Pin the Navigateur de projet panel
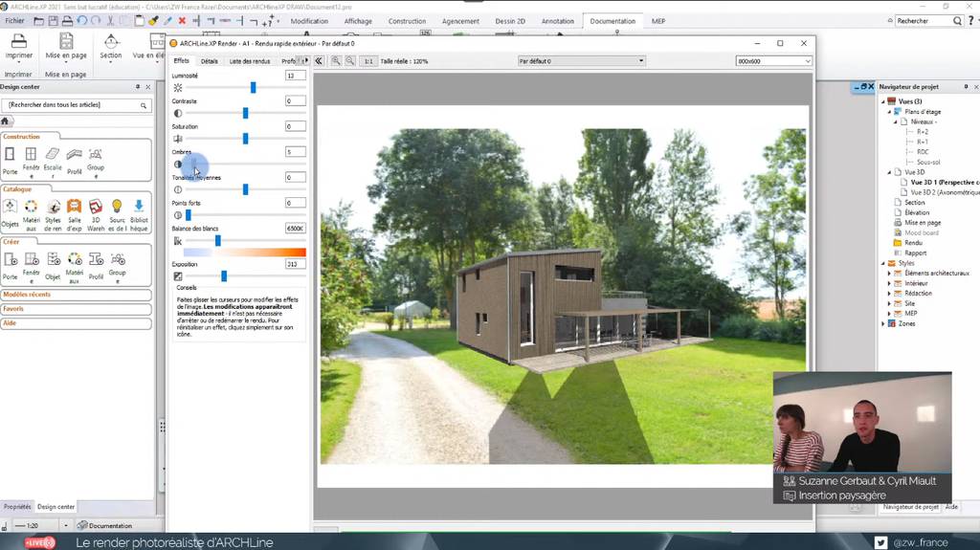The height and width of the screenshot is (550, 980). click(966, 87)
